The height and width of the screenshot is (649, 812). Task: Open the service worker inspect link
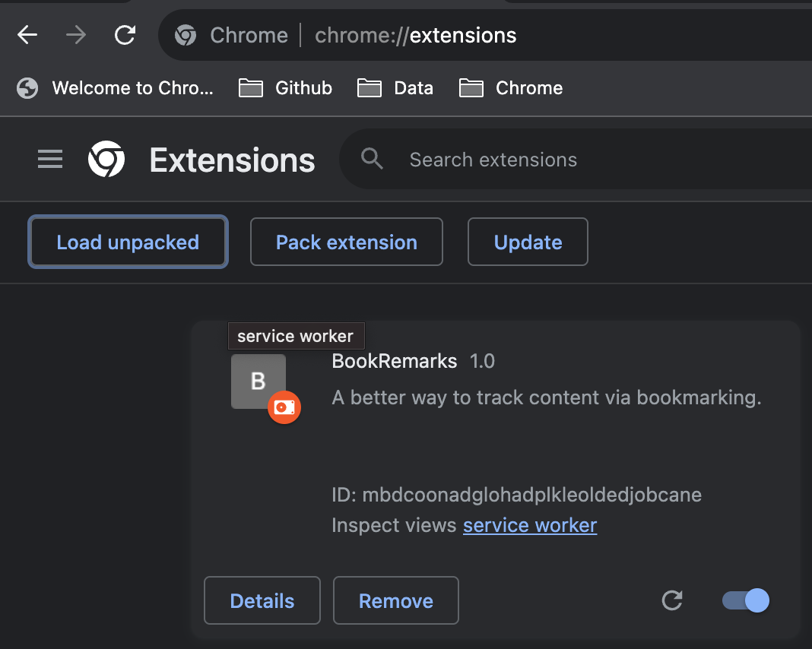tap(530, 525)
